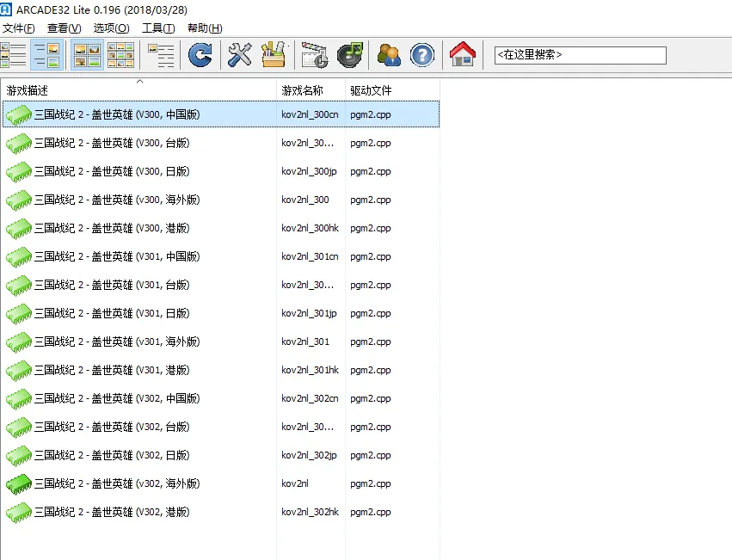Toggle the small thumbnails grid view button
This screenshot has width=732, height=560.
[x=120, y=55]
